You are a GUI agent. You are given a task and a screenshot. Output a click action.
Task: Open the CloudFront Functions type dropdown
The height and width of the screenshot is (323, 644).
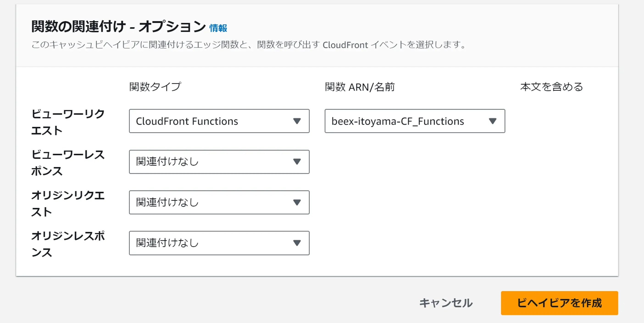point(219,121)
